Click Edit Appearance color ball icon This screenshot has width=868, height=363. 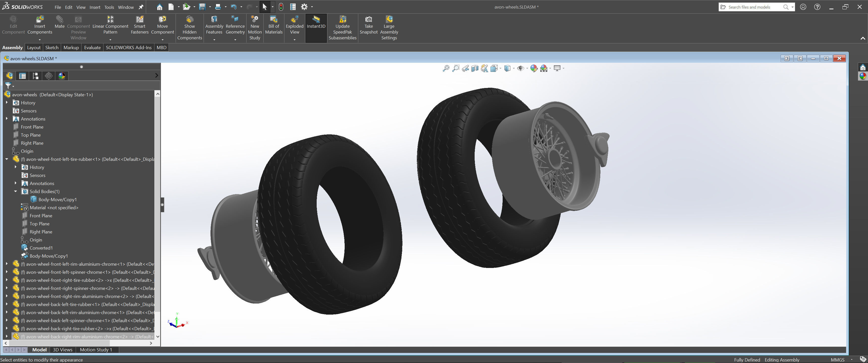[x=534, y=68]
